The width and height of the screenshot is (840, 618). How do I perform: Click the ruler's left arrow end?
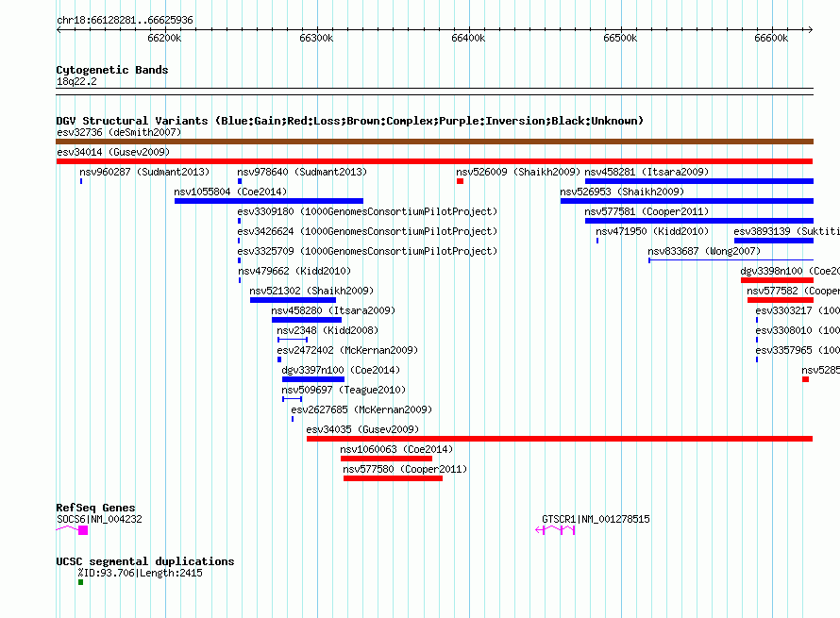[x=59, y=29]
